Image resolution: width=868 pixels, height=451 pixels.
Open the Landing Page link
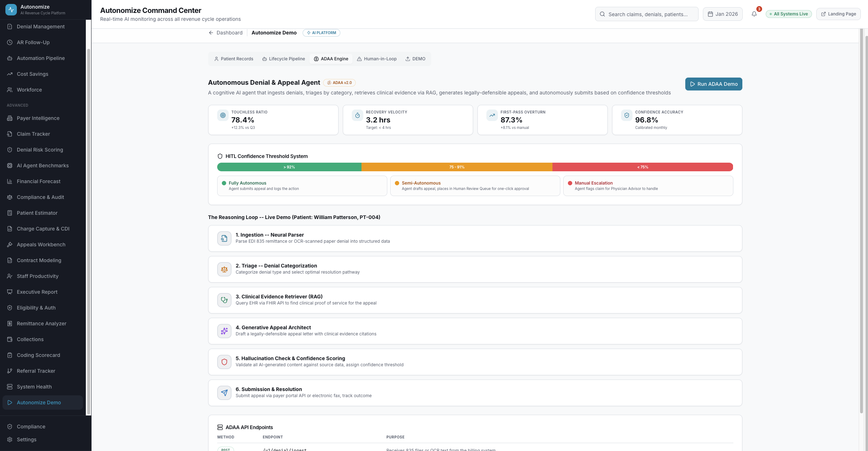tap(838, 14)
